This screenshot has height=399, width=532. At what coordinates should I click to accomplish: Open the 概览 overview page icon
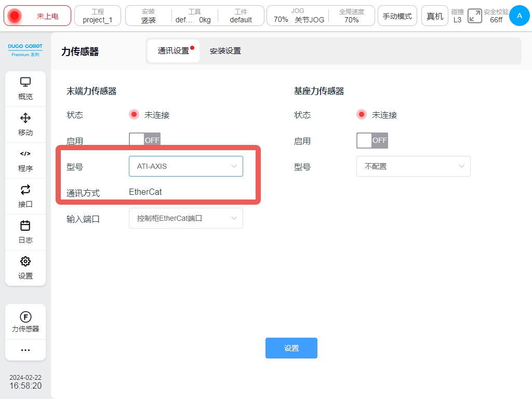tap(25, 82)
